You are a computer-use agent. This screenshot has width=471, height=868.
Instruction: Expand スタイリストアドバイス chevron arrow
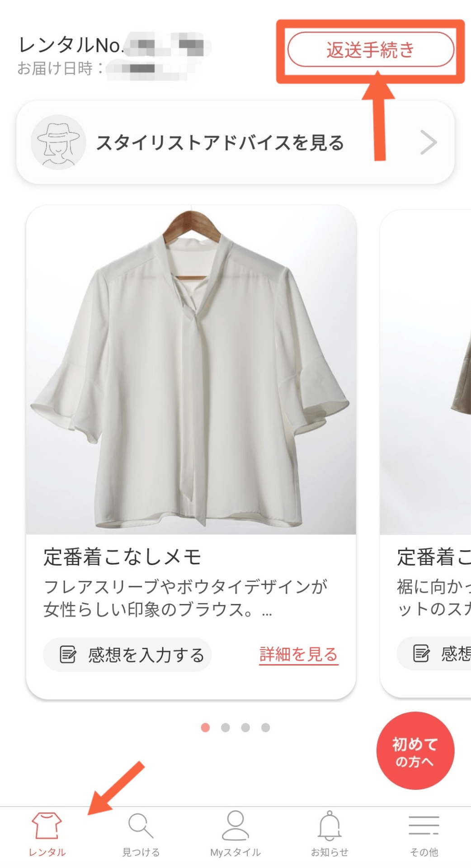[x=428, y=142]
